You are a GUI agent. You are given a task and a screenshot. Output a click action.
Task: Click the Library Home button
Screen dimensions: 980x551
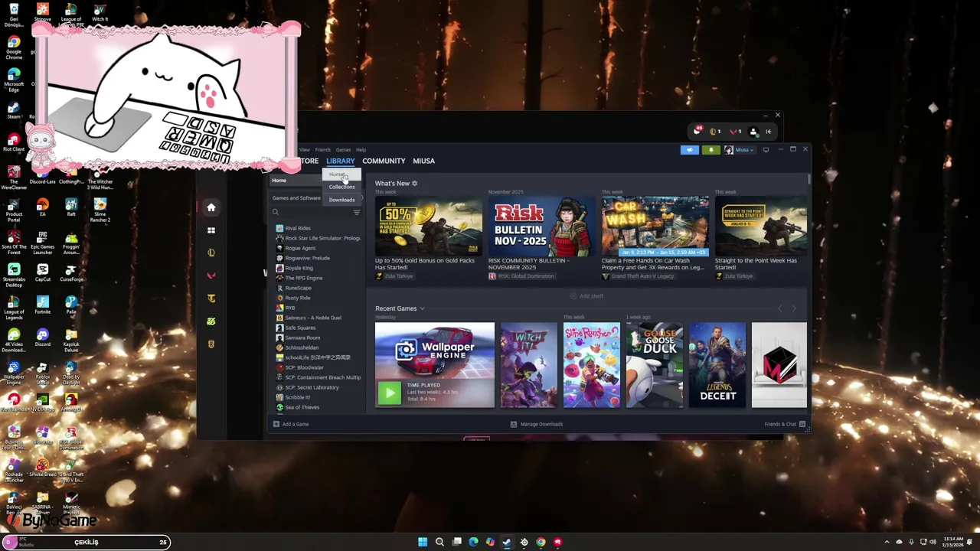[295, 181]
